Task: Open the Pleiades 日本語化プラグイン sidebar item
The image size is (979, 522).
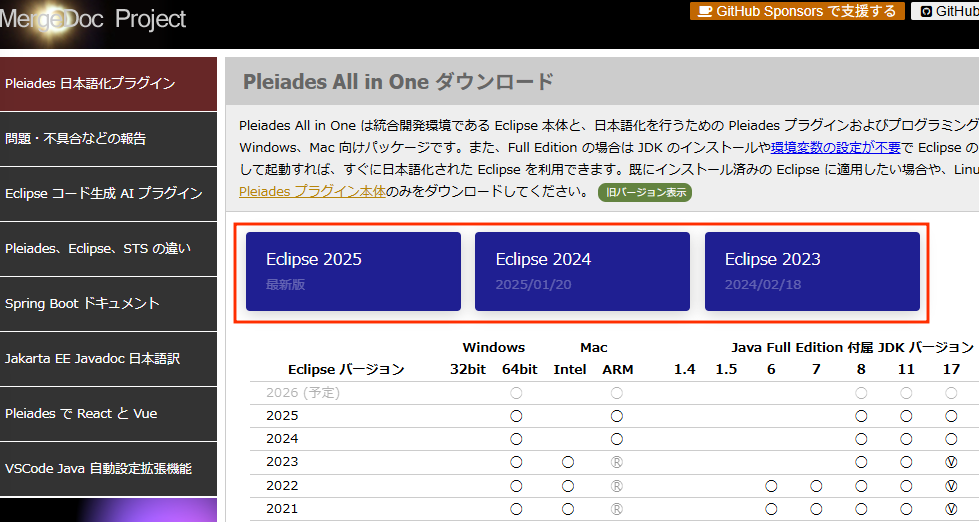Action: pyautogui.click(x=108, y=84)
